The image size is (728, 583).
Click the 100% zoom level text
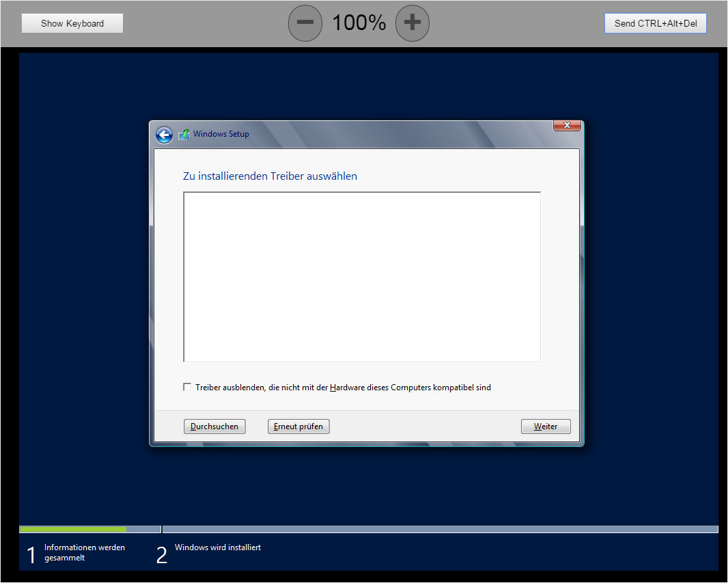(x=359, y=23)
